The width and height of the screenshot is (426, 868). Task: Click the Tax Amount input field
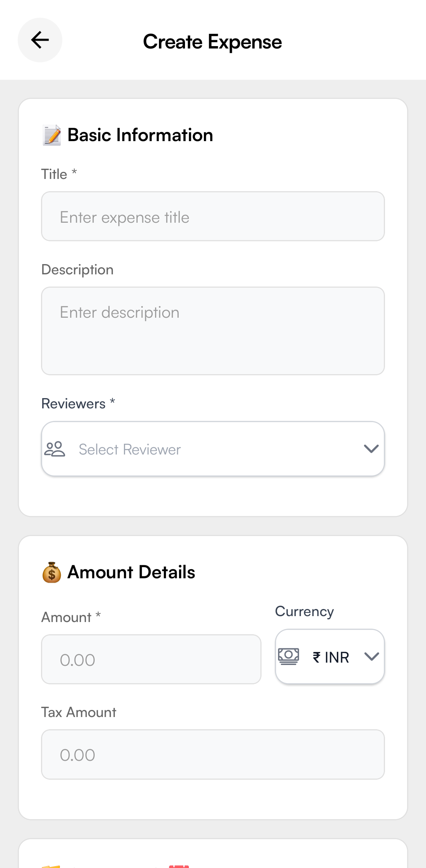[x=213, y=754]
